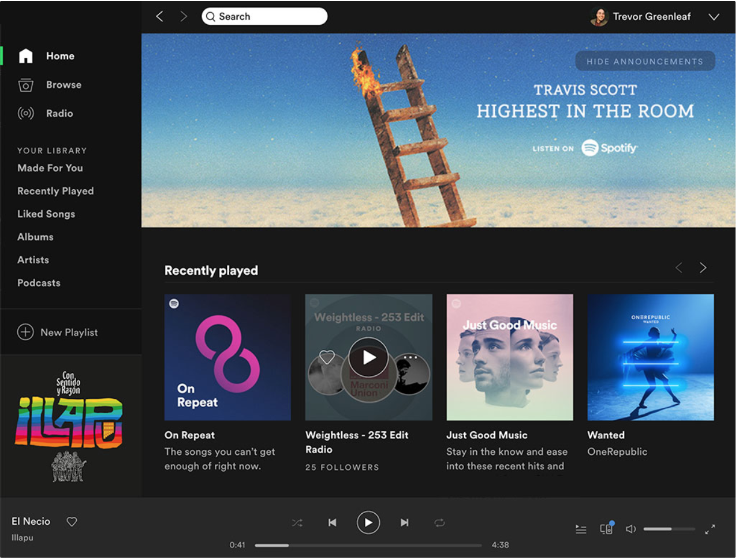Image resolution: width=739 pixels, height=560 pixels.
Task: Click the Spotify logo in the banner
Action: (609, 148)
